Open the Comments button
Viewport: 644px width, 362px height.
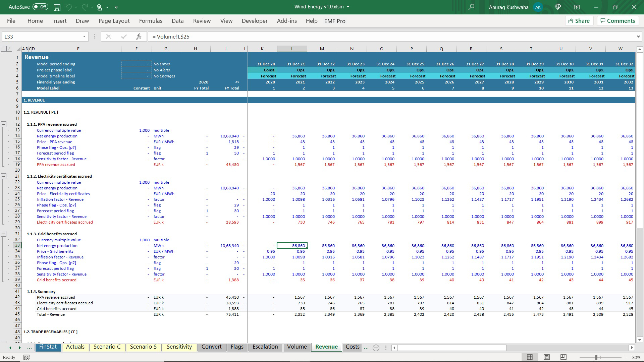tap(618, 21)
